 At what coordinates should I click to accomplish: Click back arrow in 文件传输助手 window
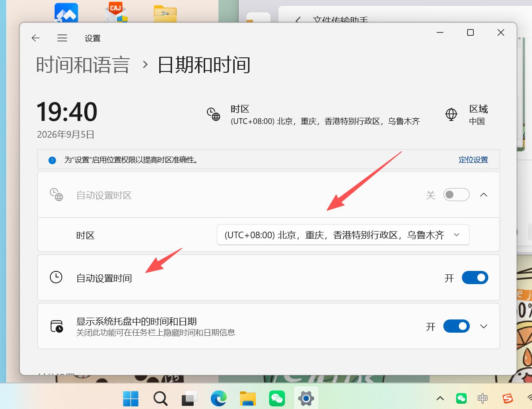[298, 20]
